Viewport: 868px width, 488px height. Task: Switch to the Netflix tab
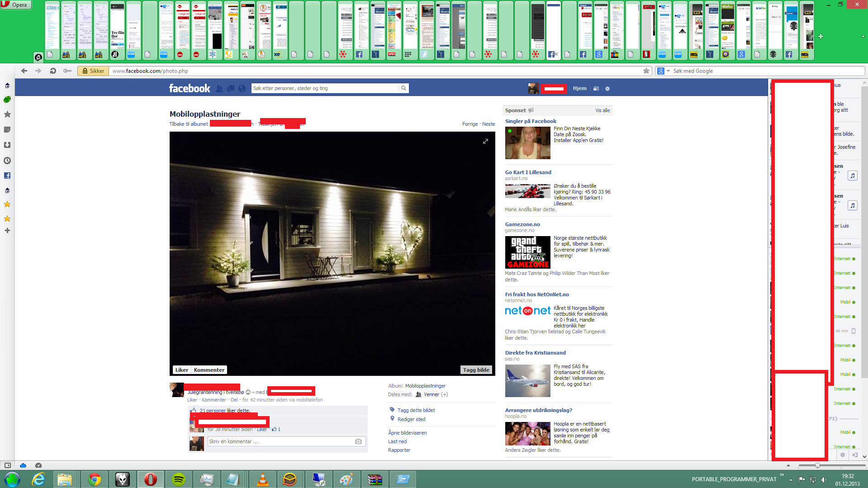coord(648,30)
